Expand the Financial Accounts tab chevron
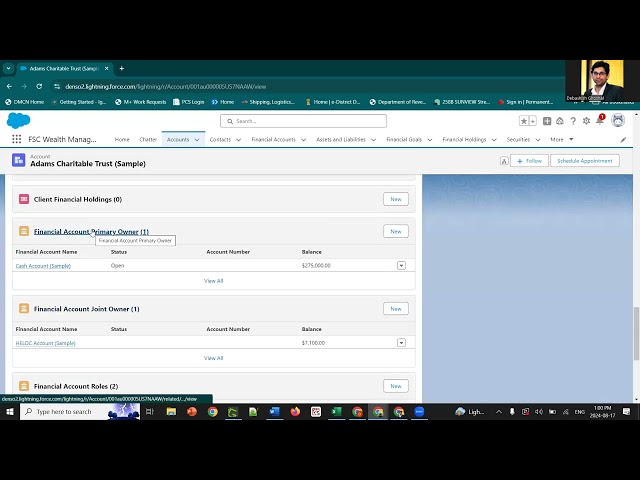Viewport: 640px width, 480px height. 304,140
